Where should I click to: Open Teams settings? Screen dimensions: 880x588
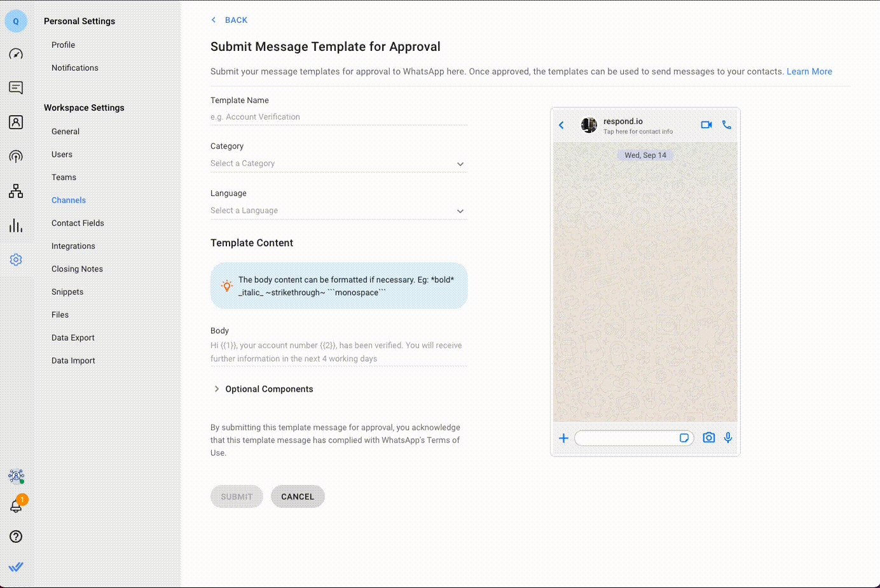point(64,177)
